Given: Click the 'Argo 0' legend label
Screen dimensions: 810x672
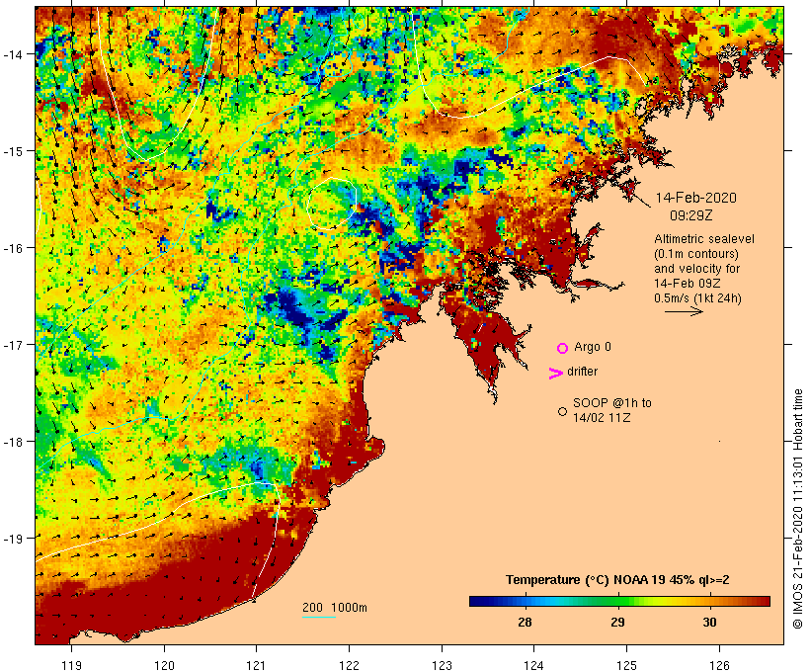Looking at the screenshot, I should click(593, 347).
